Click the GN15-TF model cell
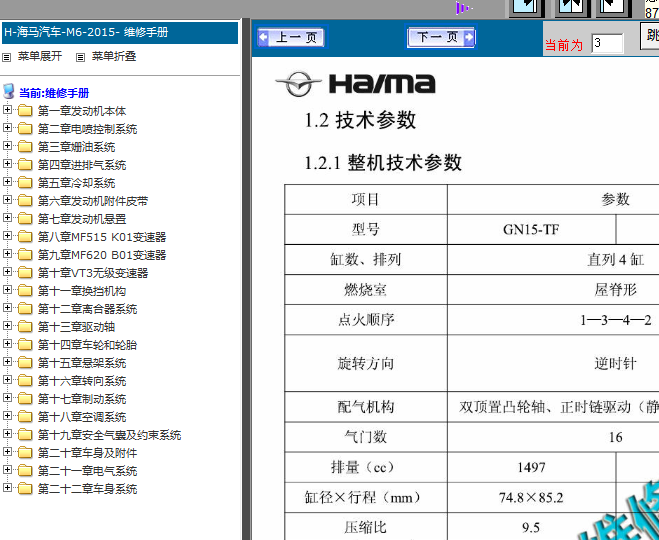Screen dimensions: 659x540 tap(531, 230)
